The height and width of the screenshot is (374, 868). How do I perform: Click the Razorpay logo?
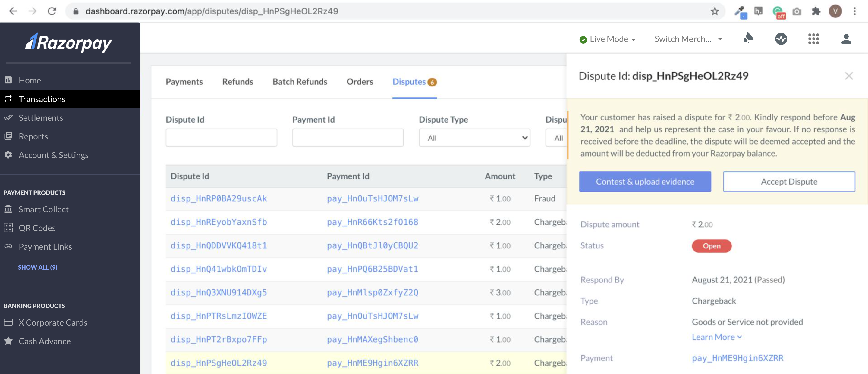pos(68,43)
